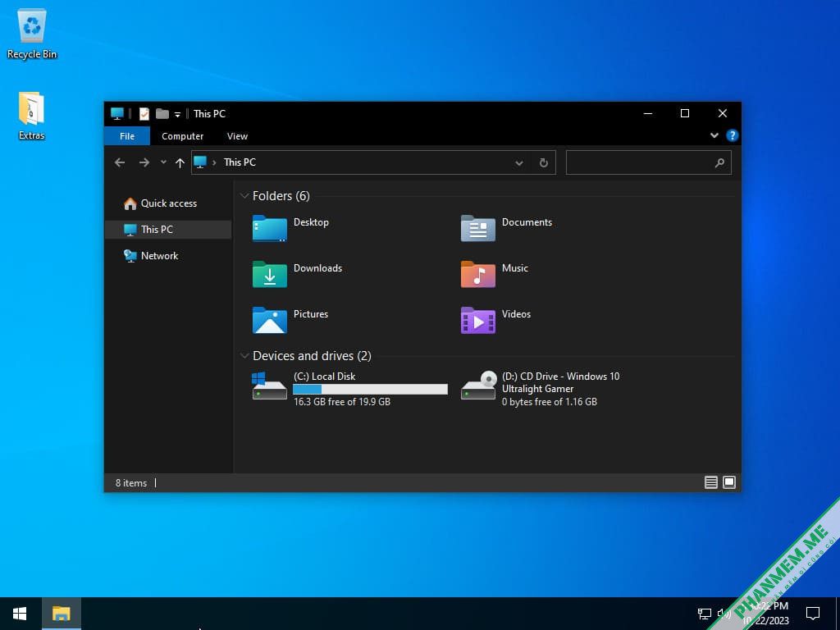840x630 pixels.
Task: Maximize the This PC window
Action: point(685,113)
